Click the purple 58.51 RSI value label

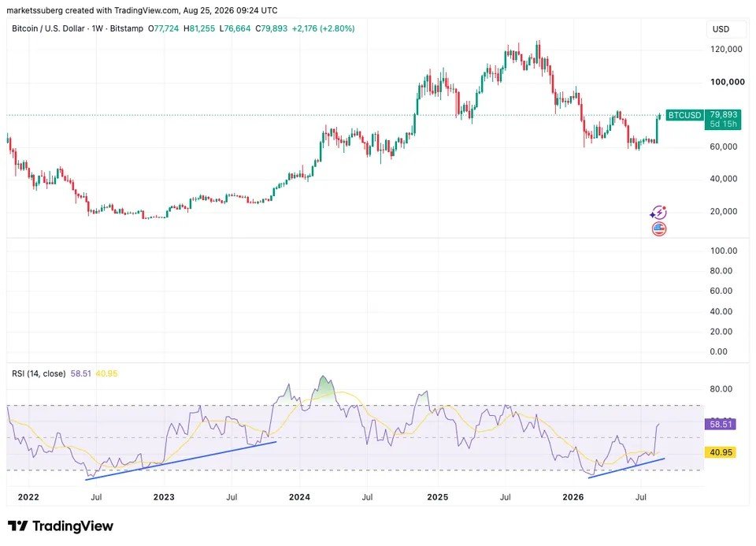(x=721, y=425)
